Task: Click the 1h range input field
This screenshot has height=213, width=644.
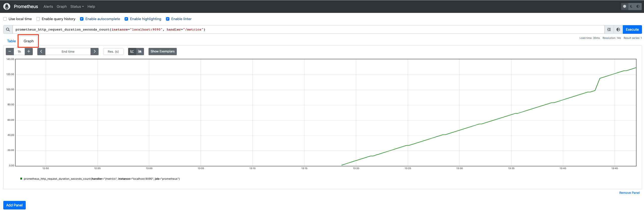Action: click(19, 51)
